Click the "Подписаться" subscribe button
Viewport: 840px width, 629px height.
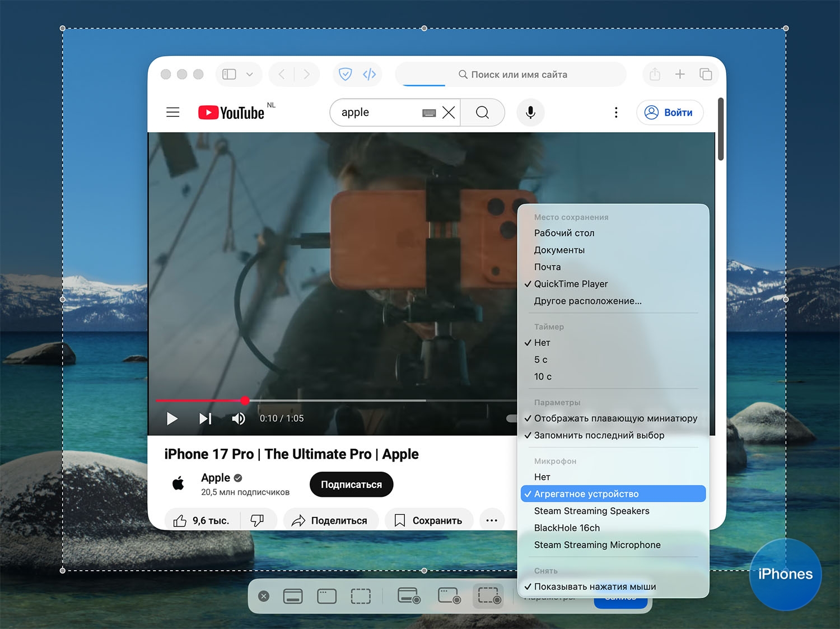(351, 484)
